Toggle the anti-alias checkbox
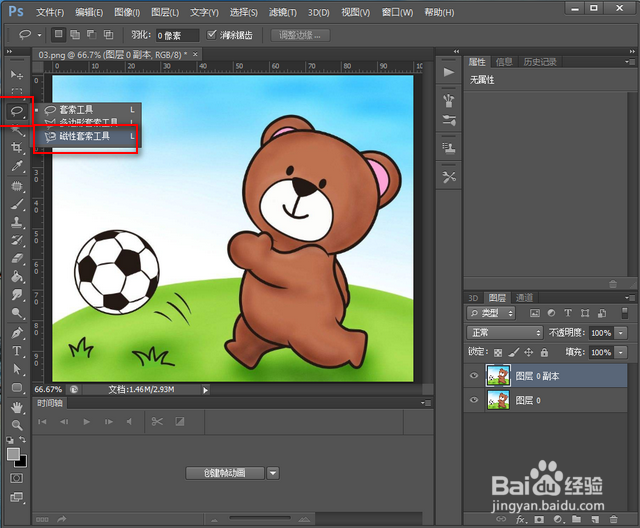The image size is (640, 528). click(x=211, y=35)
